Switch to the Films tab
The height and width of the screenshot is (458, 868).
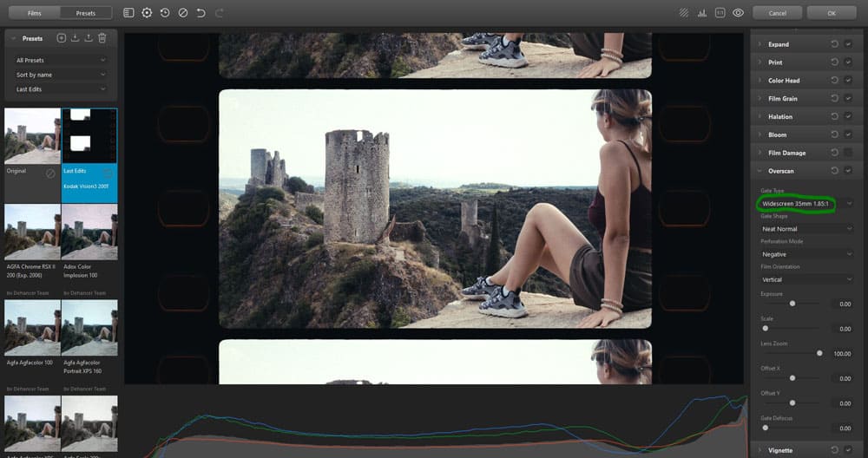35,13
